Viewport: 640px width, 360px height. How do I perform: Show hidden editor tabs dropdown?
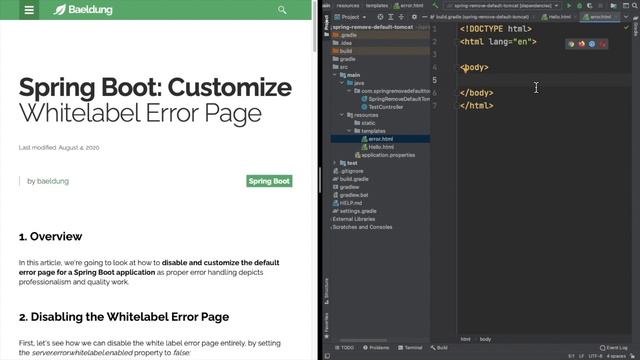[x=626, y=17]
